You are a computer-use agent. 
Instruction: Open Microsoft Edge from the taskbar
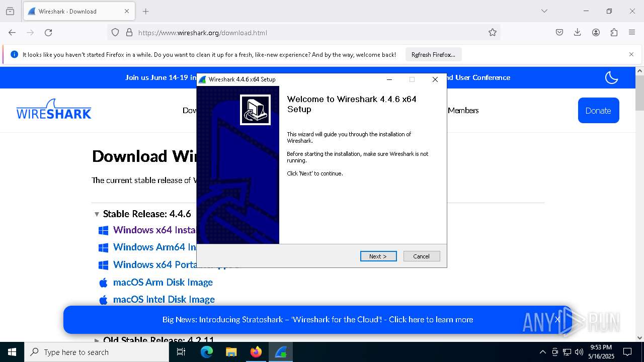pyautogui.click(x=207, y=352)
